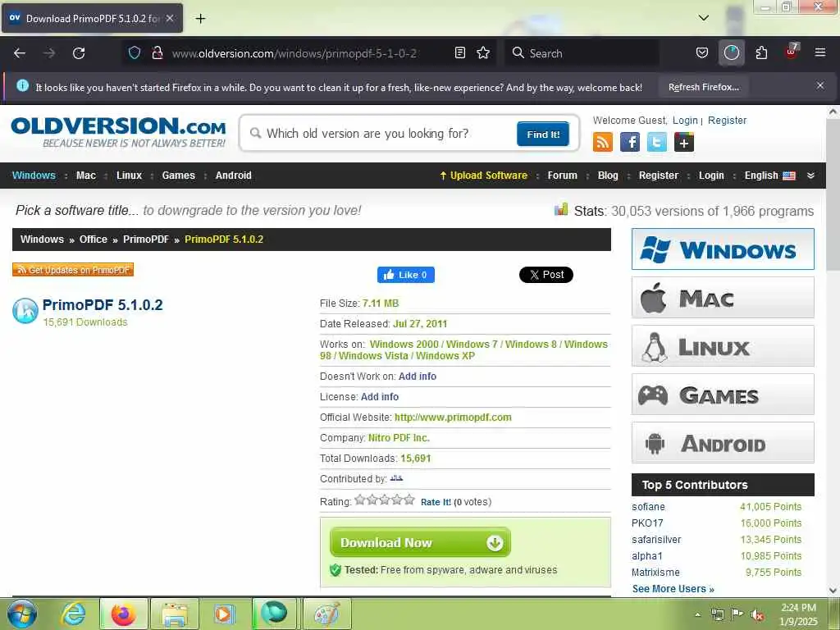This screenshot has height=630, width=840.
Task: Open the tracking protection shield icon
Action: 135,52
